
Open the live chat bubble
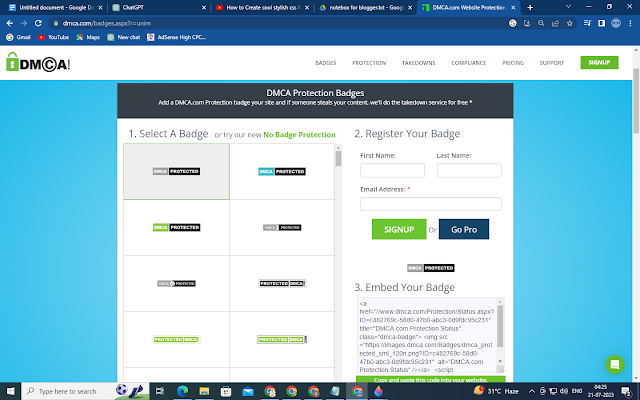click(615, 364)
